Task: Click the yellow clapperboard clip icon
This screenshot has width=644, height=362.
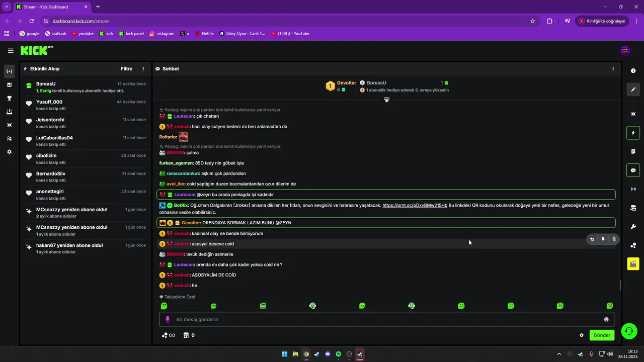Action: click(x=633, y=263)
